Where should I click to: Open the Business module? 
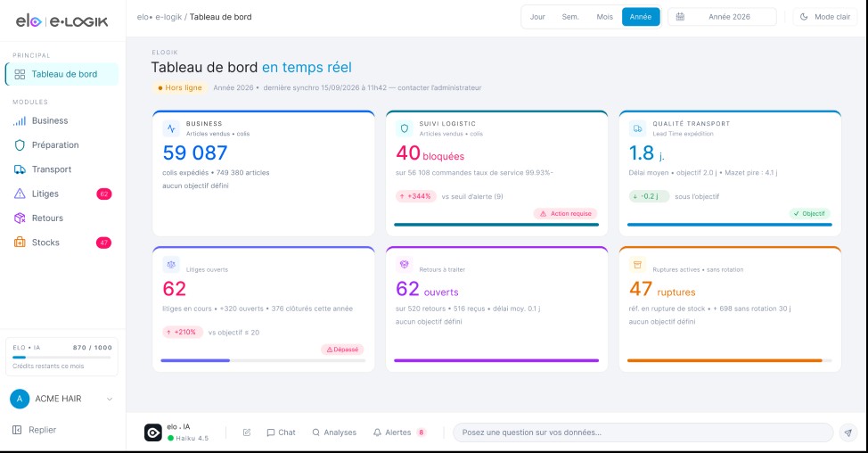[x=62, y=120]
